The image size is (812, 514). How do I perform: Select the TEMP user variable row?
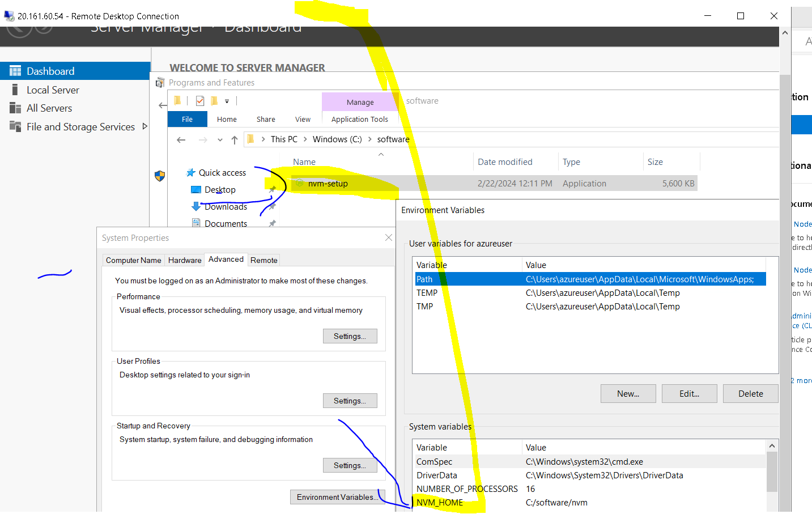[x=590, y=292]
